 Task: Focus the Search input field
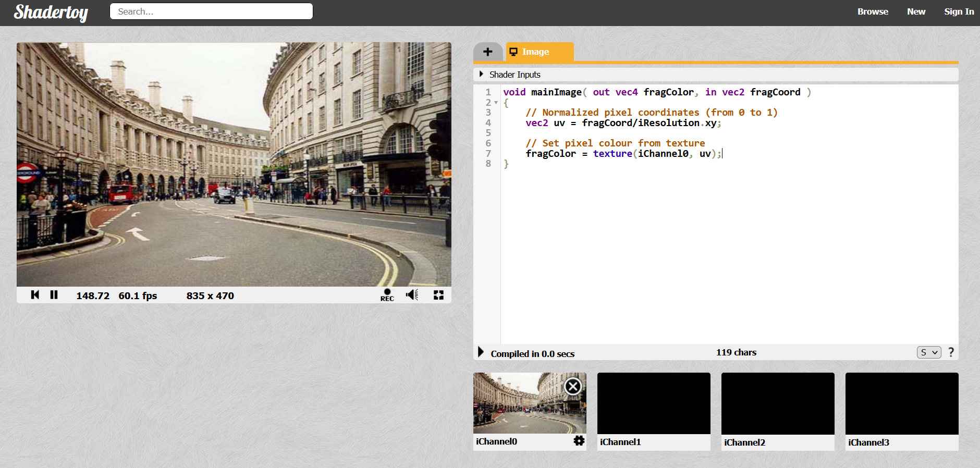pyautogui.click(x=211, y=11)
